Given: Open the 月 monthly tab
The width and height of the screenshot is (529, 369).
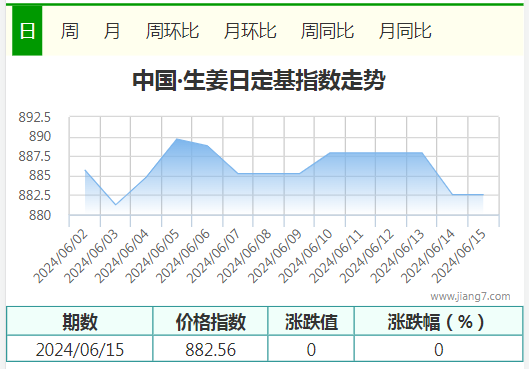Looking at the screenshot, I should pos(112,31).
